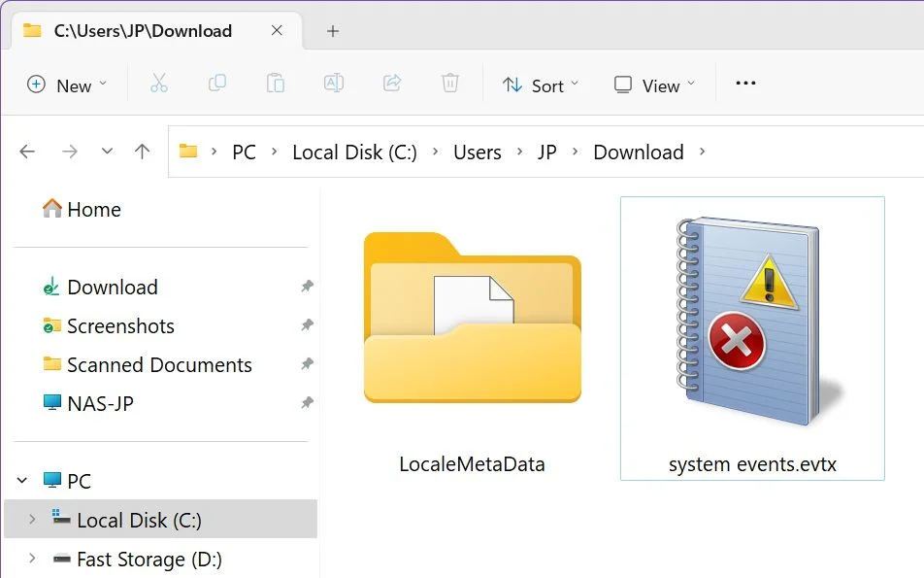Image resolution: width=924 pixels, height=578 pixels.
Task: Click the folder icon in address bar
Action: (188, 151)
